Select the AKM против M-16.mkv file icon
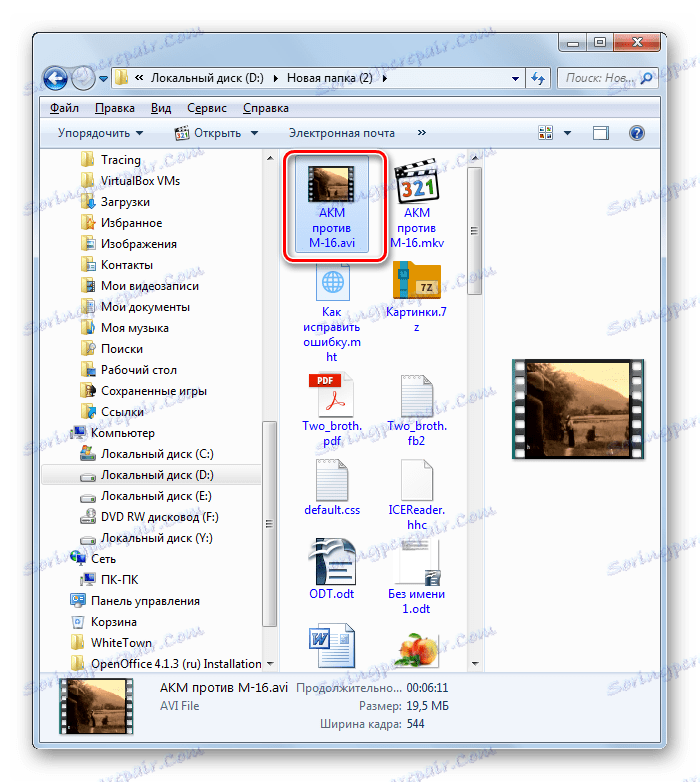Viewport: 700px width, 782px height. point(416,182)
